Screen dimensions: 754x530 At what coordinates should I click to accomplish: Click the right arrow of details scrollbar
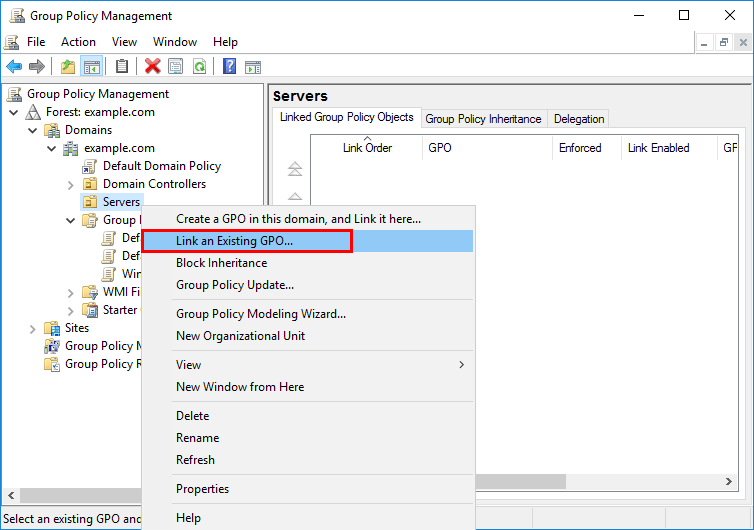[729, 481]
